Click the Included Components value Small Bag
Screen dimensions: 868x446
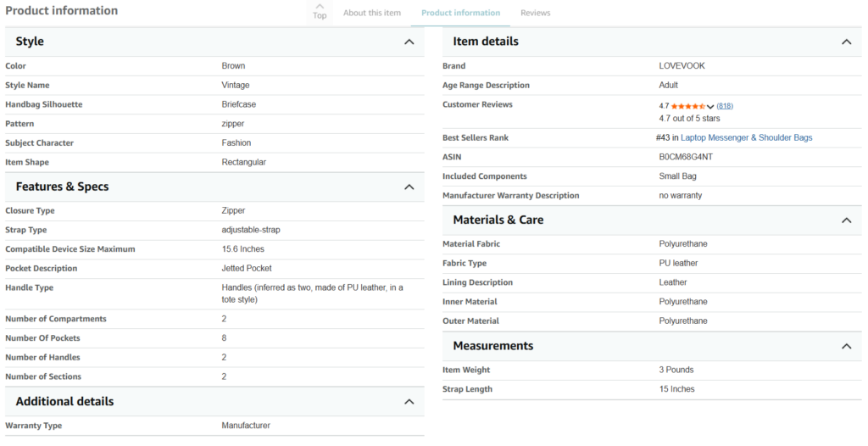tap(677, 176)
